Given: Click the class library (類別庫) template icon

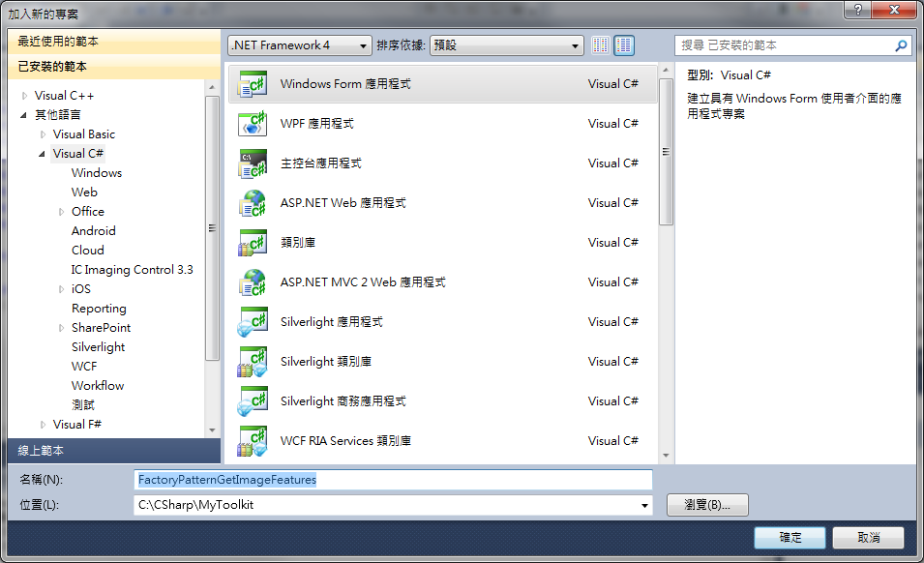Looking at the screenshot, I should coord(253,243).
